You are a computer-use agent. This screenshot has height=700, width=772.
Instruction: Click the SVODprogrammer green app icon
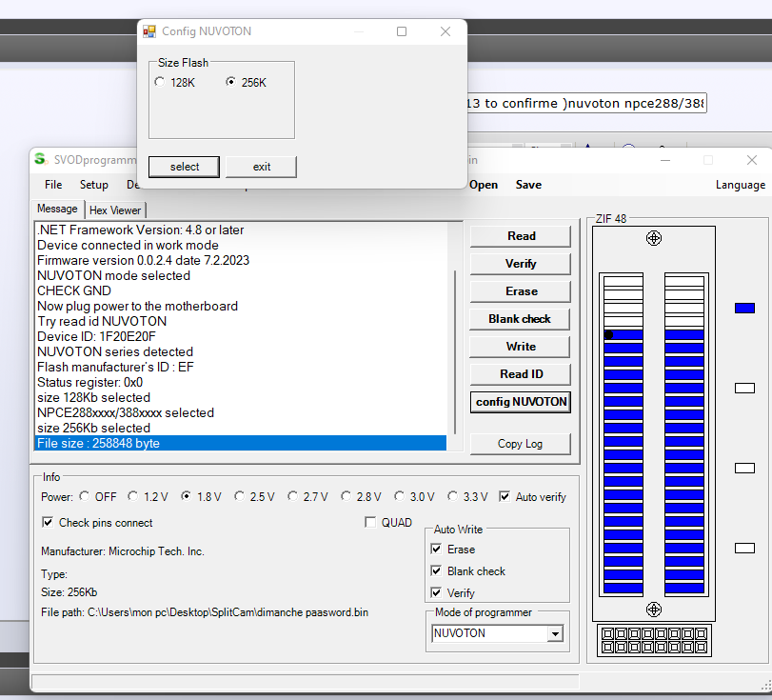pyautogui.click(x=39, y=160)
